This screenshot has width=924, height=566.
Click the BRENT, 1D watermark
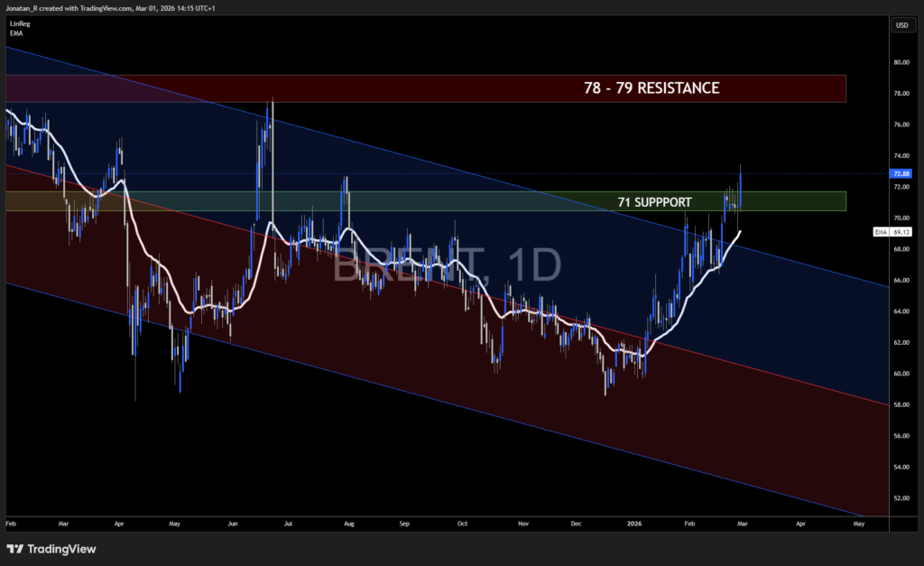click(448, 265)
